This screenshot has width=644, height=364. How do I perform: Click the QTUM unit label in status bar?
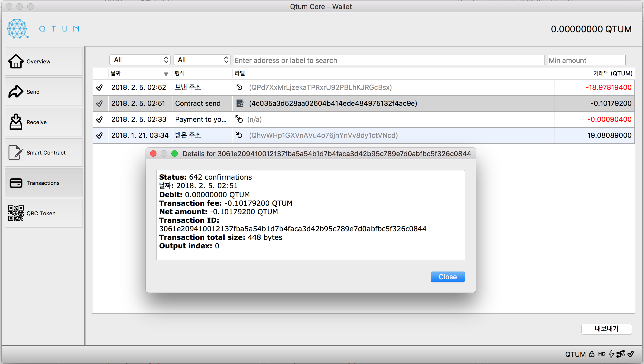pyautogui.click(x=575, y=354)
